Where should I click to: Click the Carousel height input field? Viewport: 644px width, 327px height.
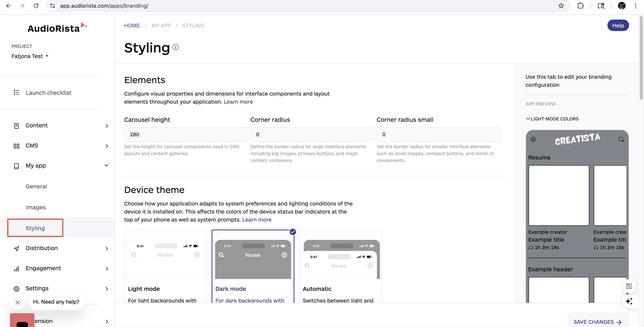pos(186,134)
